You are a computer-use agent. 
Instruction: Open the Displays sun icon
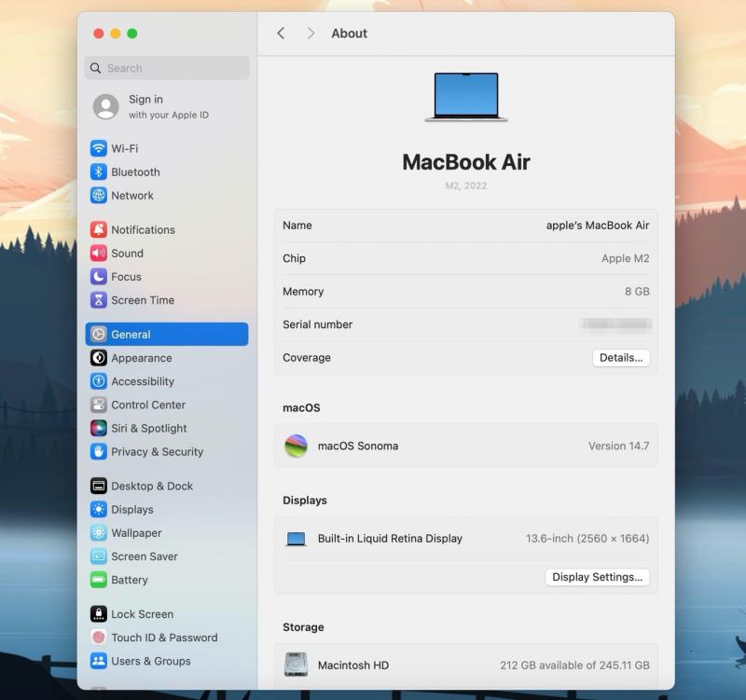pyautogui.click(x=99, y=509)
